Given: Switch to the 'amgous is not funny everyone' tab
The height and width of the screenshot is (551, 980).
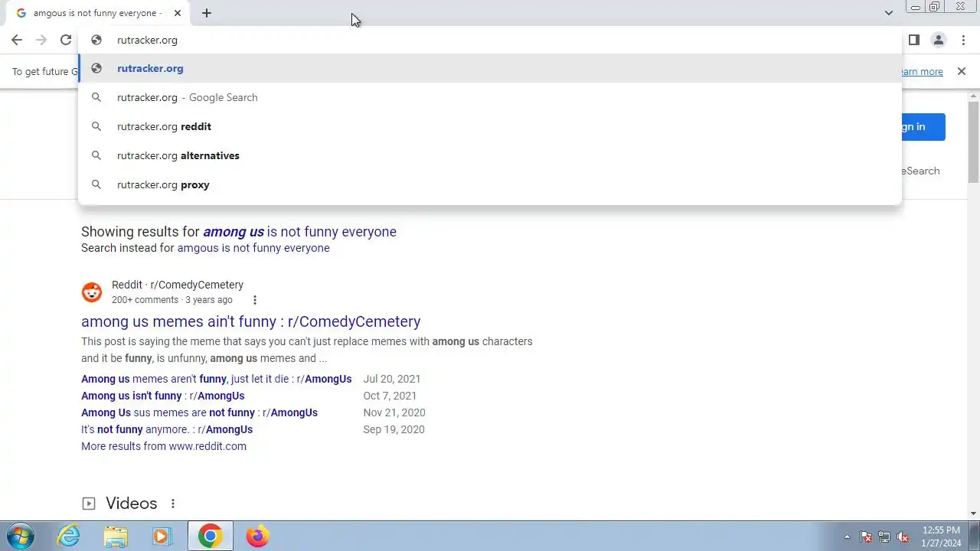Looking at the screenshot, I should [97, 13].
